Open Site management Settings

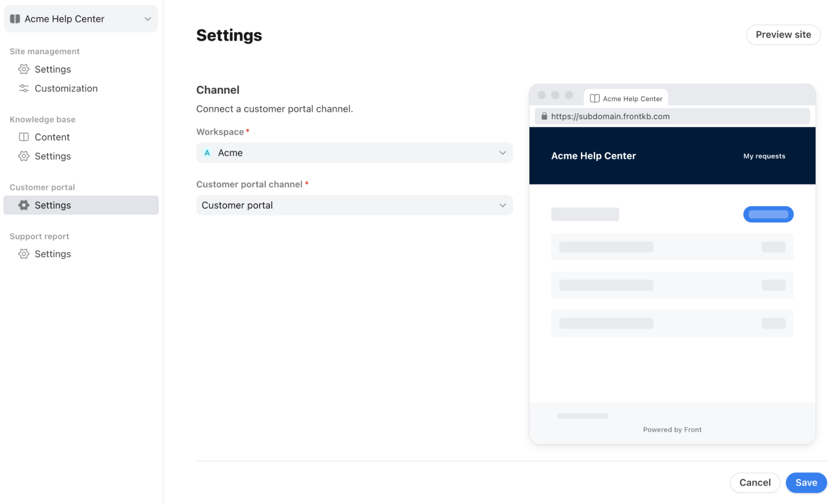pos(81,69)
